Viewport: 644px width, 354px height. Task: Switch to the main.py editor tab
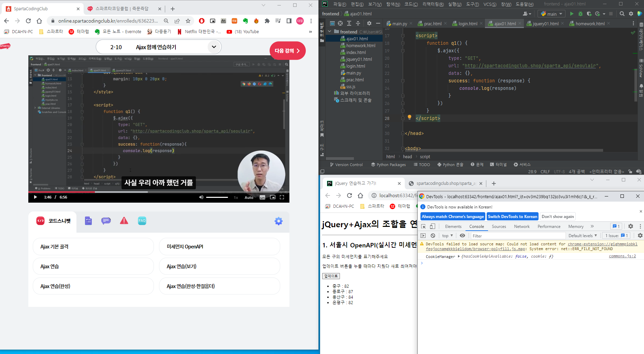tap(399, 24)
